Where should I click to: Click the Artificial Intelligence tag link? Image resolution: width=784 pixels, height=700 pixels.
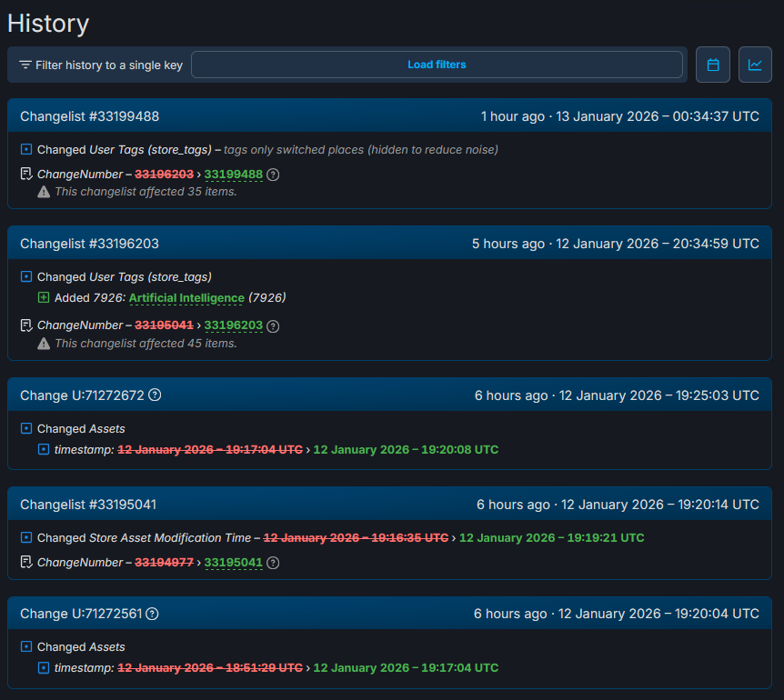186,298
